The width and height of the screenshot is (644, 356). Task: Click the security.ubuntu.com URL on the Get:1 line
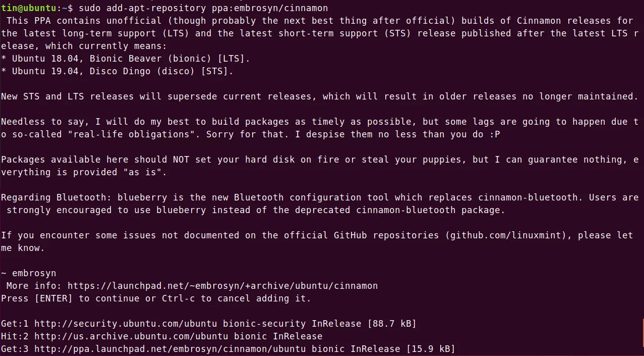coord(126,324)
